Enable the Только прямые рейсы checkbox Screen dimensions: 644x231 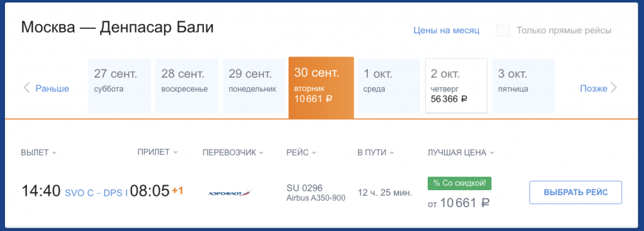503,31
